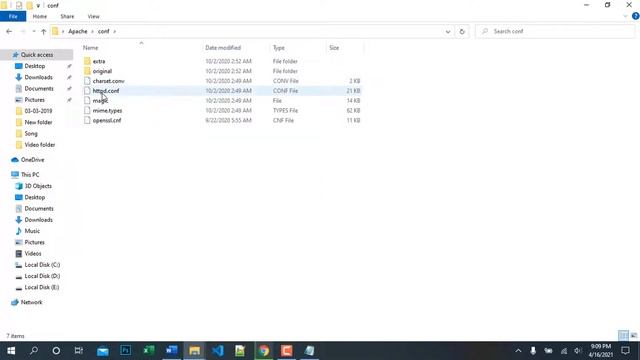Open Local Disk (D:)
This screenshot has height=360, width=640.
42,276
